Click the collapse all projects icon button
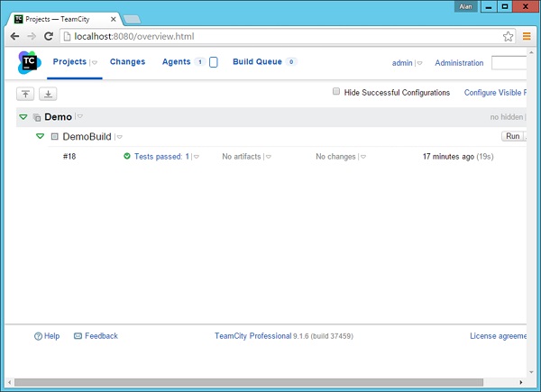541x392 pixels. [25, 94]
